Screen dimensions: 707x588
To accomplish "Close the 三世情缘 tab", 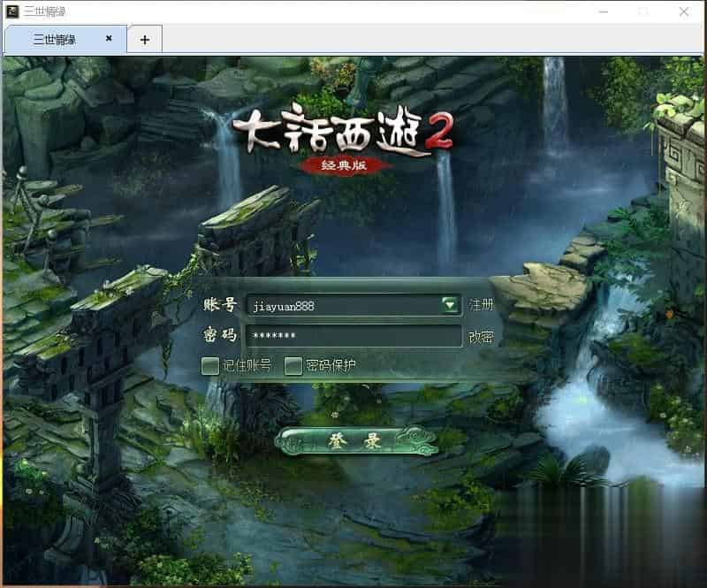I will click(x=109, y=39).
